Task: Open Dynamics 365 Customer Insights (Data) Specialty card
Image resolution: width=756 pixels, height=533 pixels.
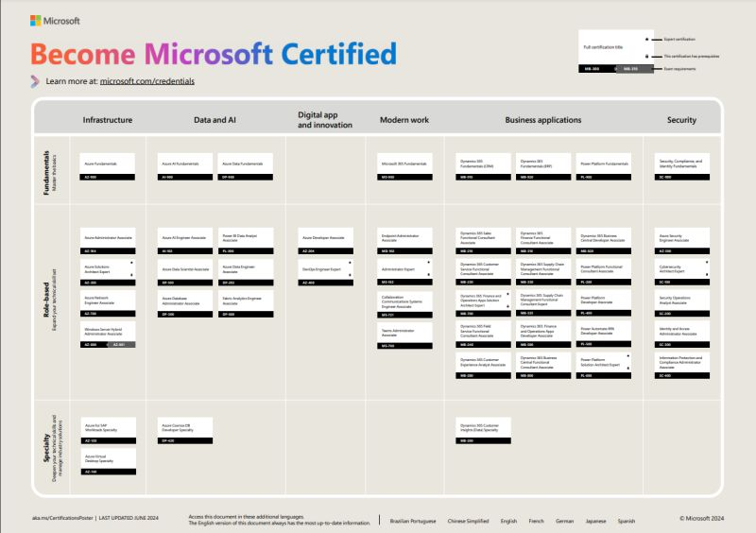Action: (x=483, y=431)
